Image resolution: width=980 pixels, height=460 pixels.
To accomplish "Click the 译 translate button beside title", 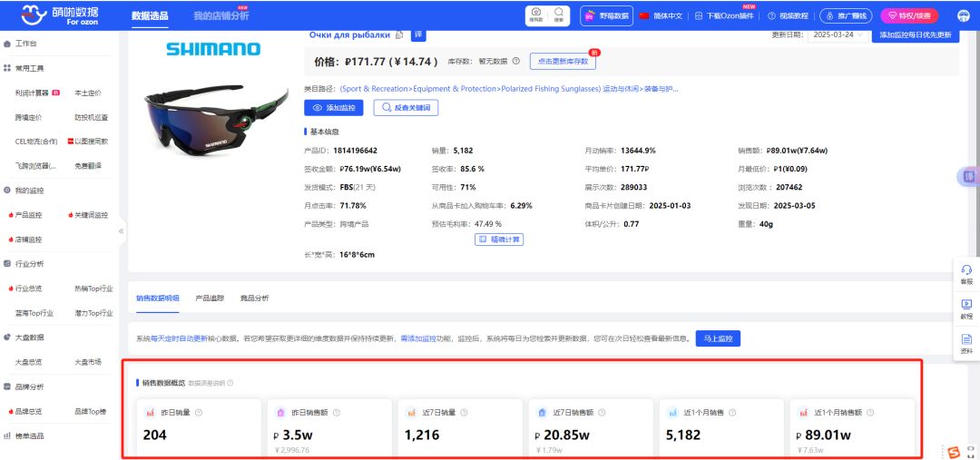I will pos(418,35).
